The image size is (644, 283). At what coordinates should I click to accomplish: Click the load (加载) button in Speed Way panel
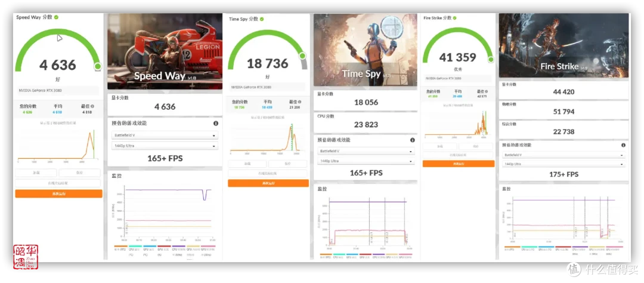(36, 173)
